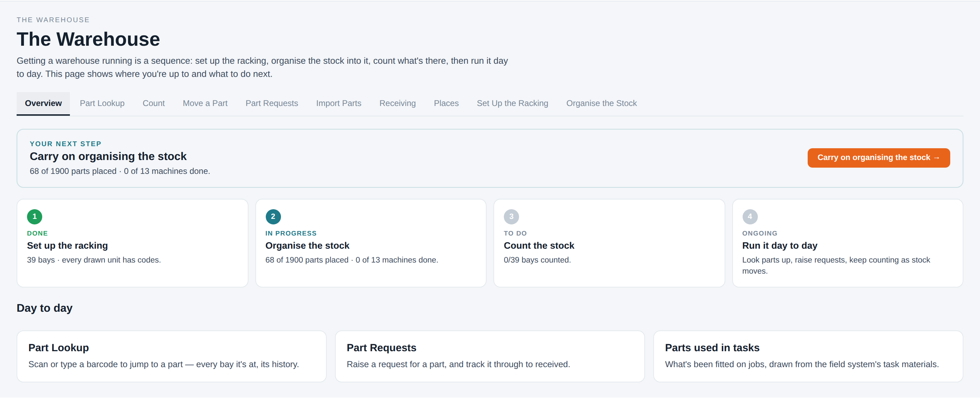Click the 0/39 bays counted text

point(537,260)
